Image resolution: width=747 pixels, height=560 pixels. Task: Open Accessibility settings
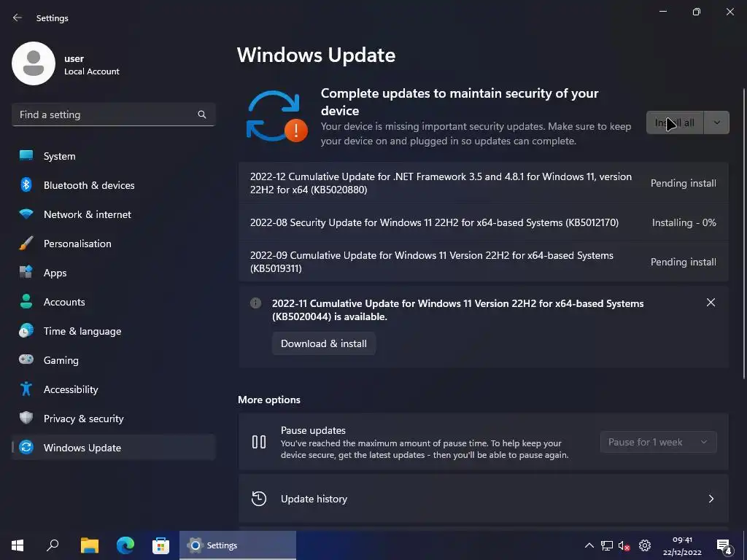point(114,389)
